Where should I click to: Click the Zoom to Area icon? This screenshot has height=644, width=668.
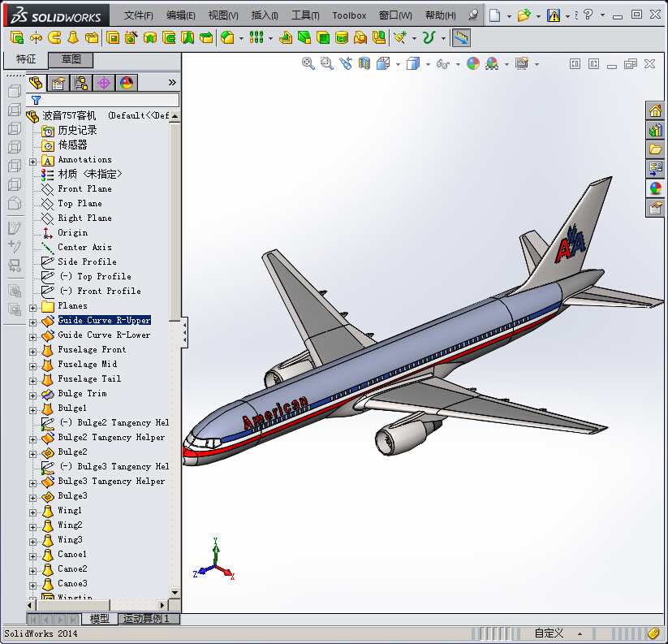tap(327, 64)
